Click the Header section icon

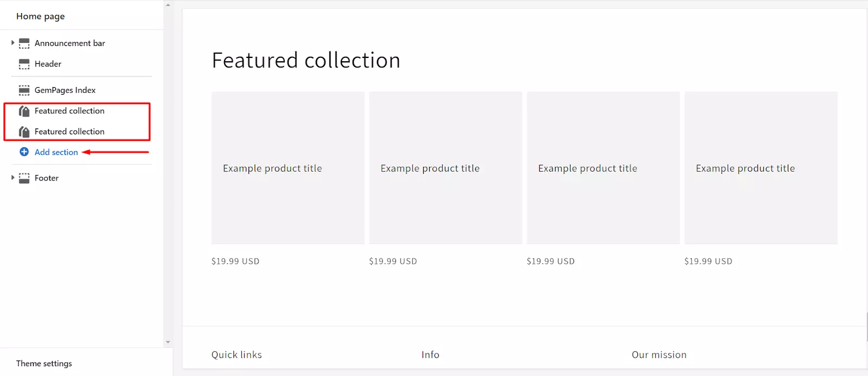(x=24, y=64)
